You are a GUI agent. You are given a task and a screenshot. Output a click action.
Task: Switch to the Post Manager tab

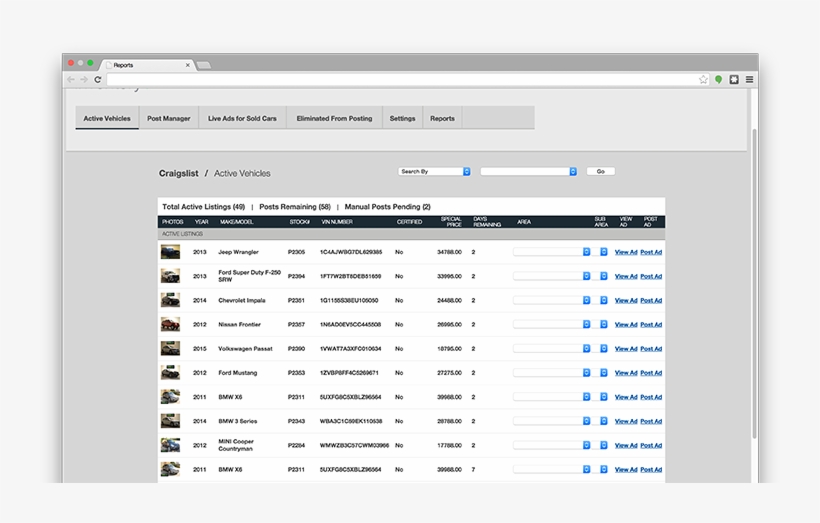point(168,118)
